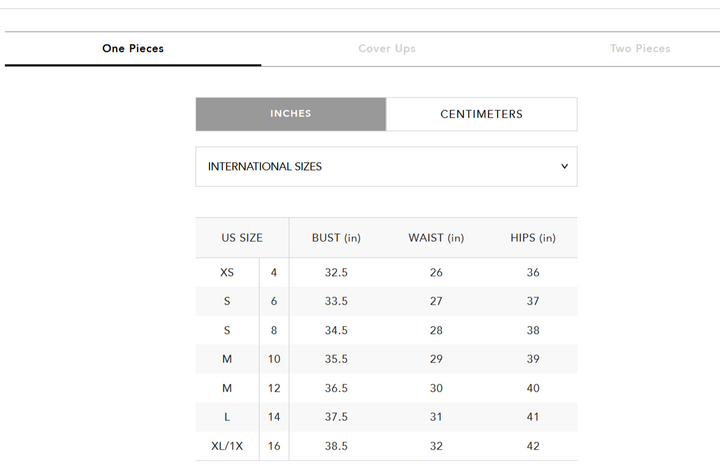Click the size number 12 cell
The image size is (720, 472).
[x=274, y=388]
